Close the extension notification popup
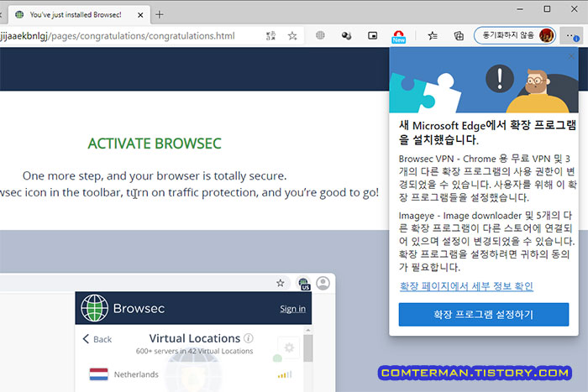This screenshot has width=588, height=392. point(571,56)
